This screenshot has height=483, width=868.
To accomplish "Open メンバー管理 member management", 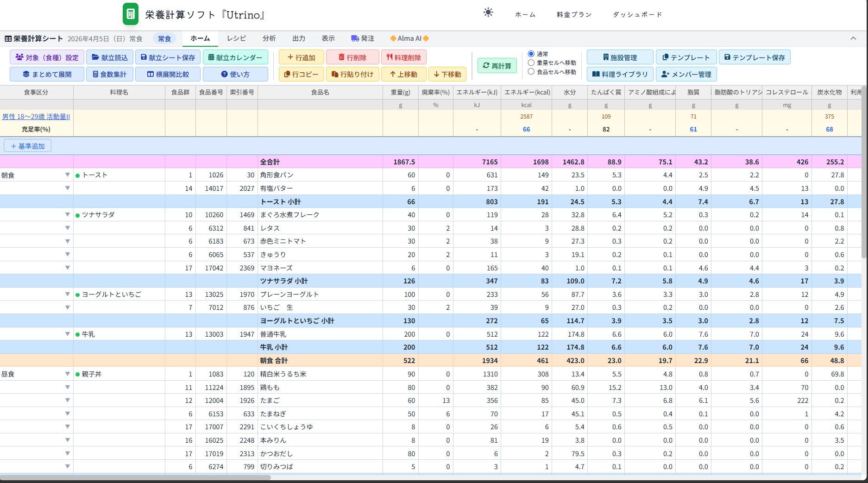I will (x=686, y=74).
